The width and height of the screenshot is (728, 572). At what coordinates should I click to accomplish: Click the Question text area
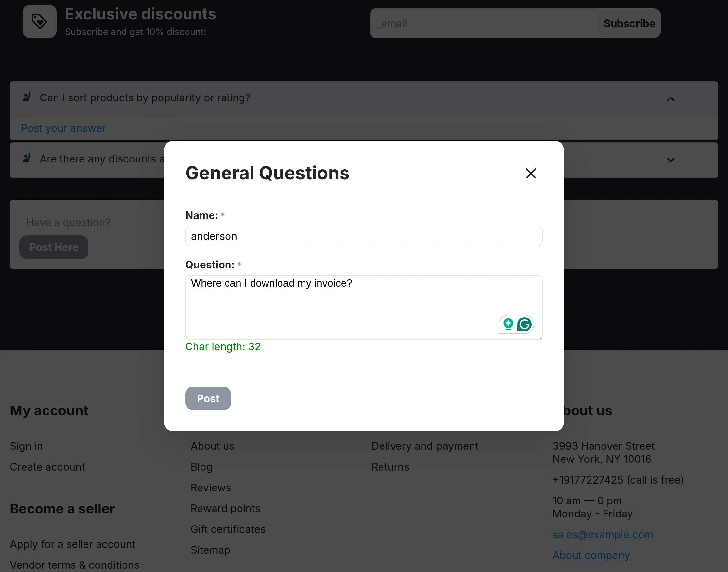(364, 307)
